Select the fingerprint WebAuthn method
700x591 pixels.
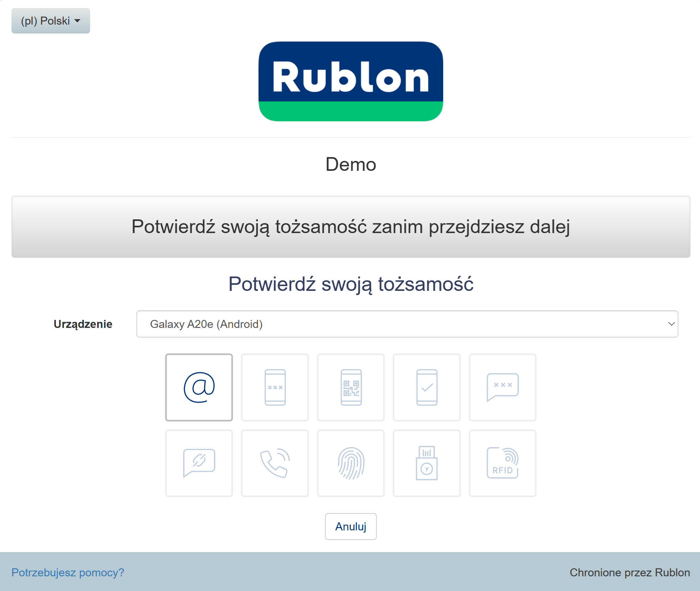(x=351, y=463)
